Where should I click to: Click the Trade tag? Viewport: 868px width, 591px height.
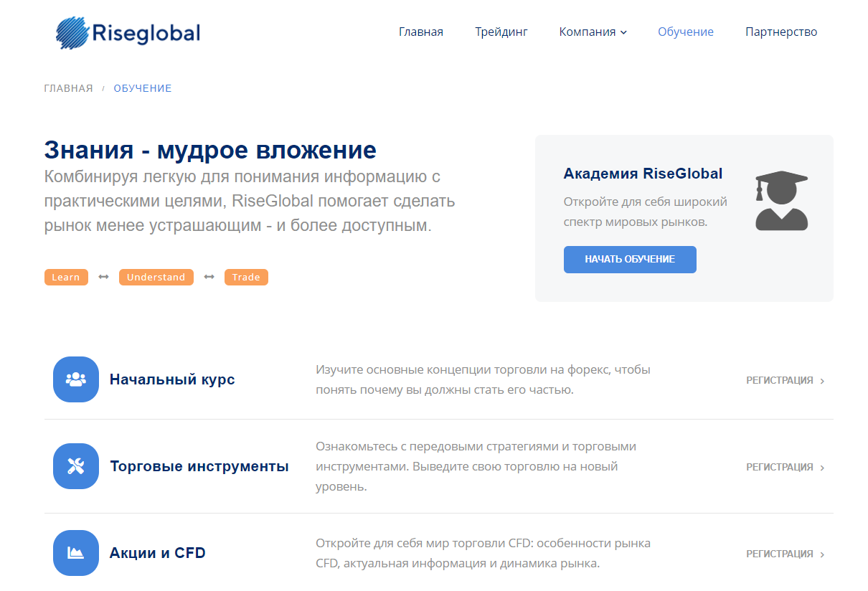click(246, 277)
